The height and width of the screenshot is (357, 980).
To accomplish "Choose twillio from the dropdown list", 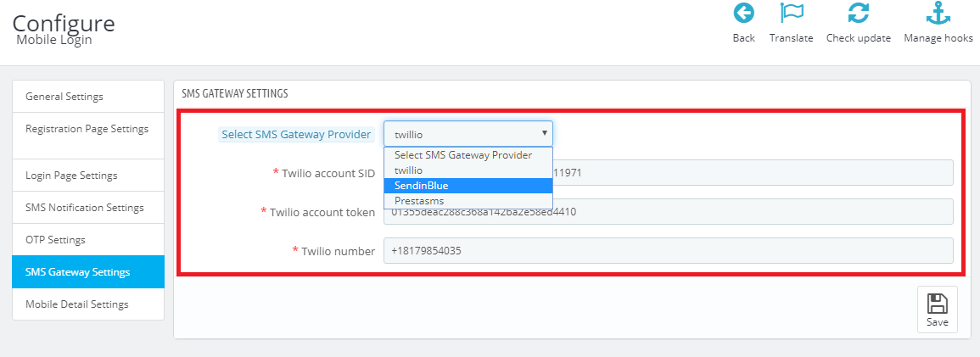I will (x=468, y=170).
